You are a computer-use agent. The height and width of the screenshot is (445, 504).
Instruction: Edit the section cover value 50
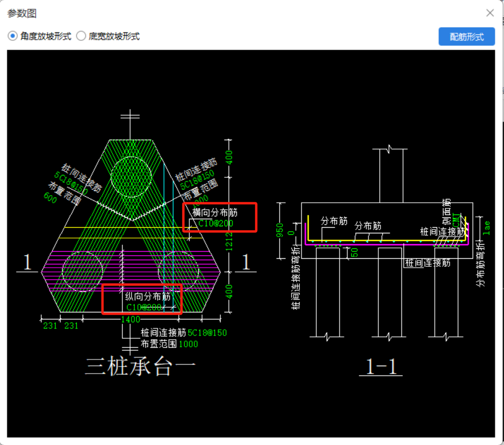click(354, 253)
